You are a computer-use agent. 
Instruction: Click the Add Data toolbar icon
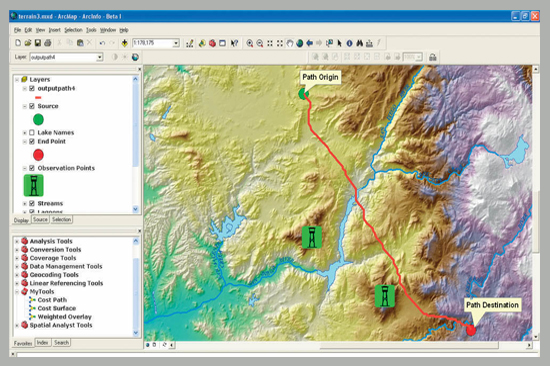(x=124, y=43)
